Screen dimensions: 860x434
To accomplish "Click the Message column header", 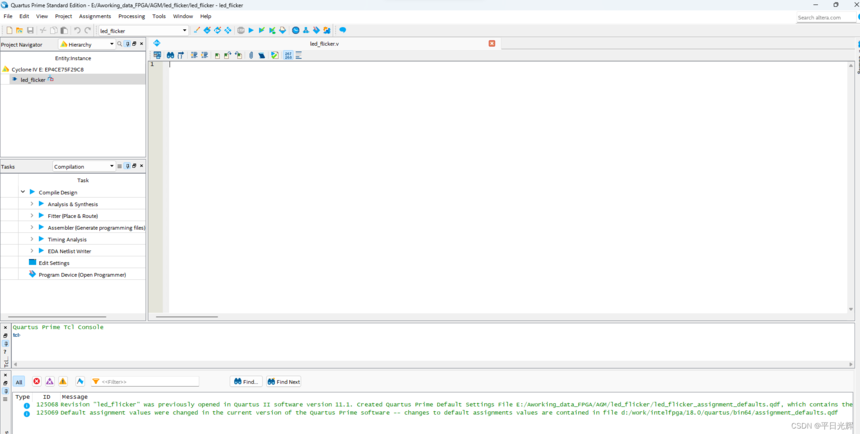I will pyautogui.click(x=75, y=397).
